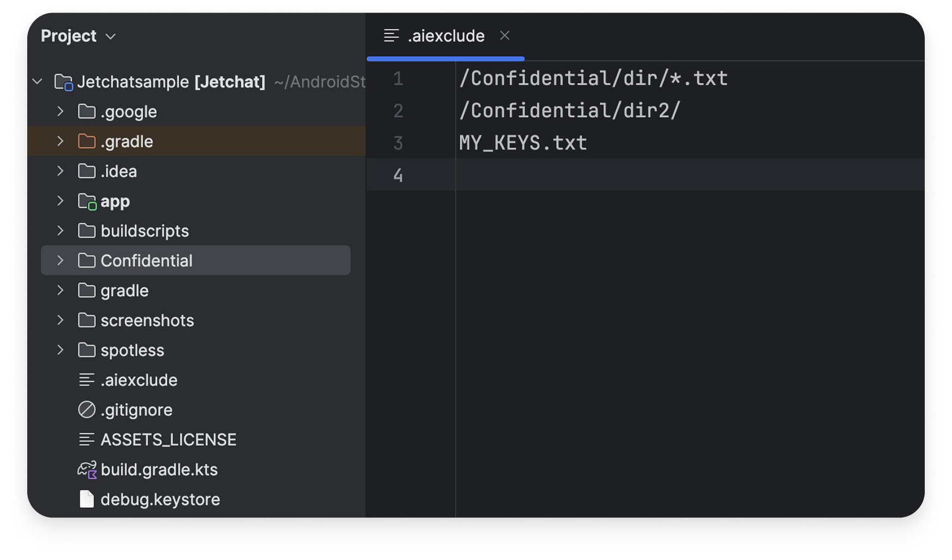Expand the Confidential folder

click(x=60, y=260)
